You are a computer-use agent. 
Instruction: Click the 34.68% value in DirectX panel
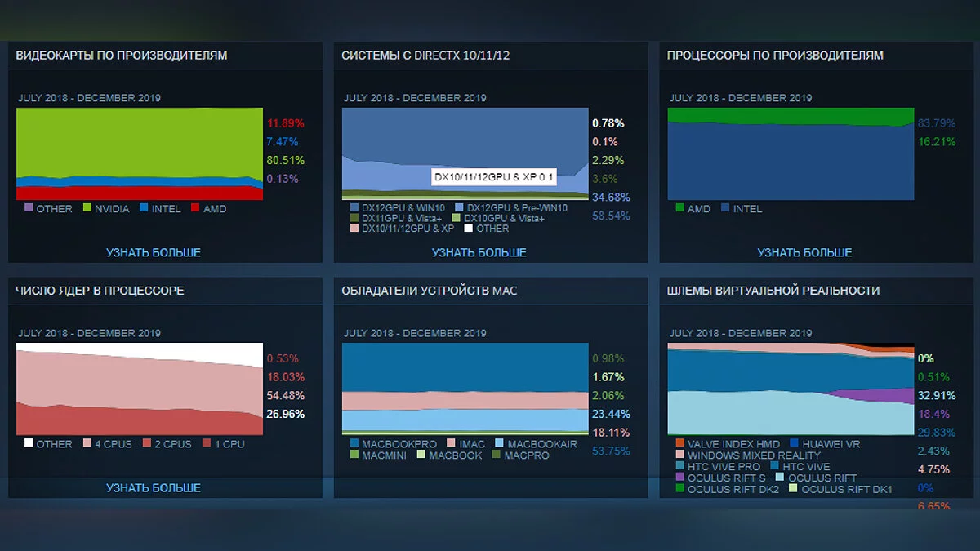coord(611,197)
